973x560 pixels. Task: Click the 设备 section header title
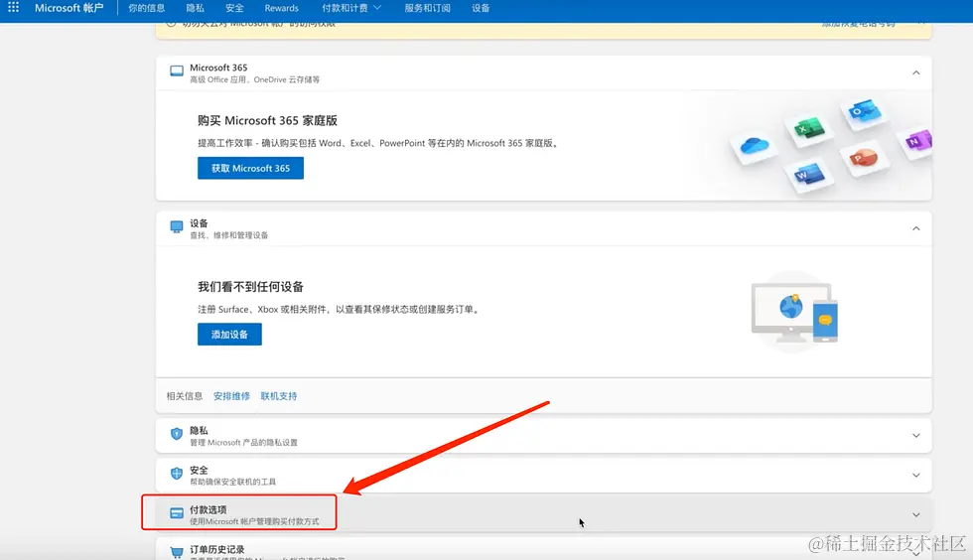click(199, 223)
